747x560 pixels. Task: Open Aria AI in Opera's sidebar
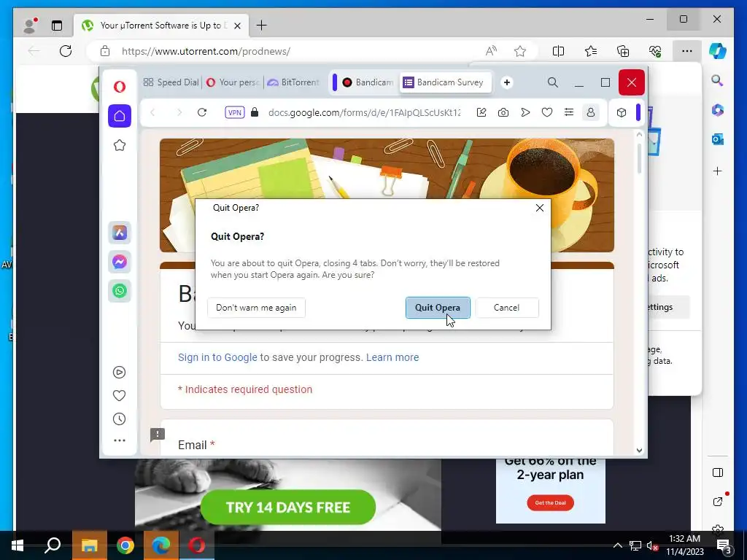tap(120, 233)
